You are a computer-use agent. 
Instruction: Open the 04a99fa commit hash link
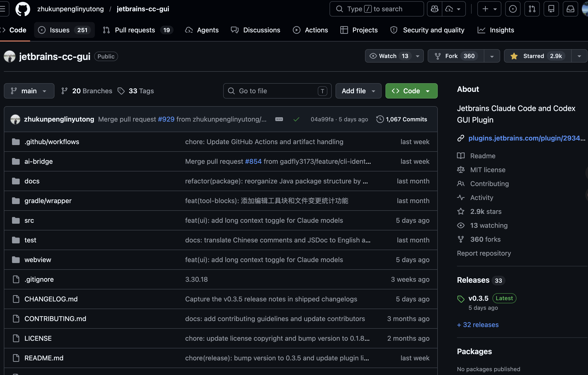point(322,119)
